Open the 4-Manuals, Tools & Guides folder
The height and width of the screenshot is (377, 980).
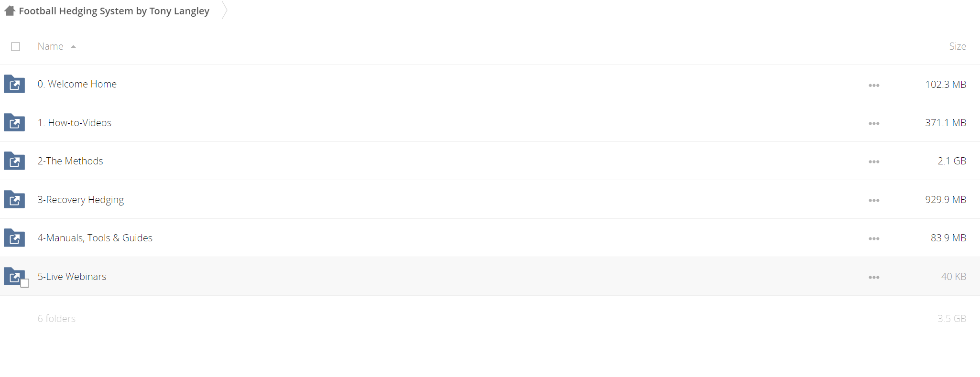pyautogui.click(x=95, y=238)
